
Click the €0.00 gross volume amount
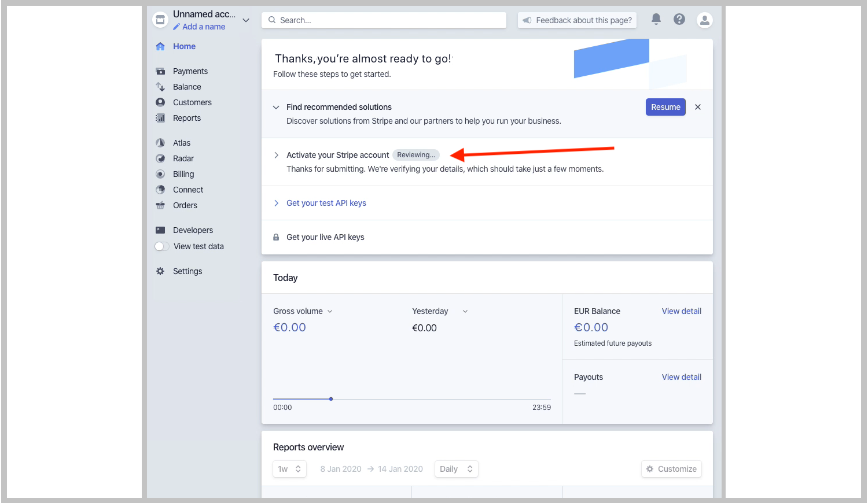tap(289, 327)
